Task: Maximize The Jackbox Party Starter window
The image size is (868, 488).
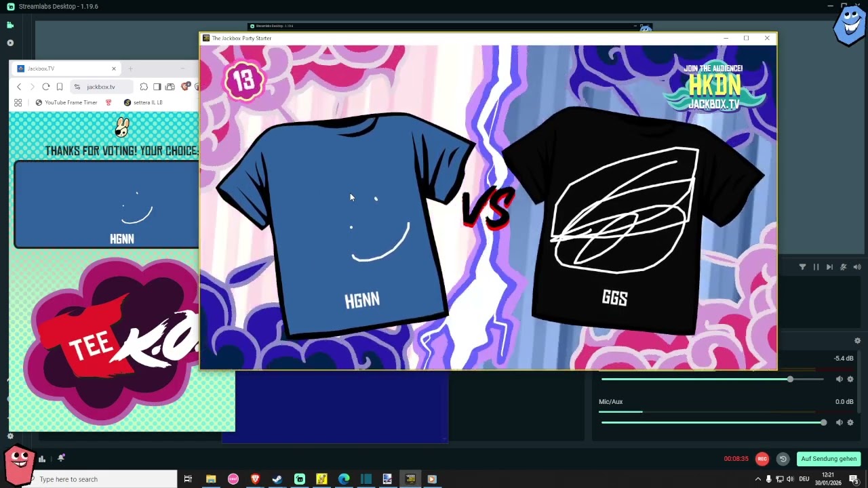Action: point(746,38)
